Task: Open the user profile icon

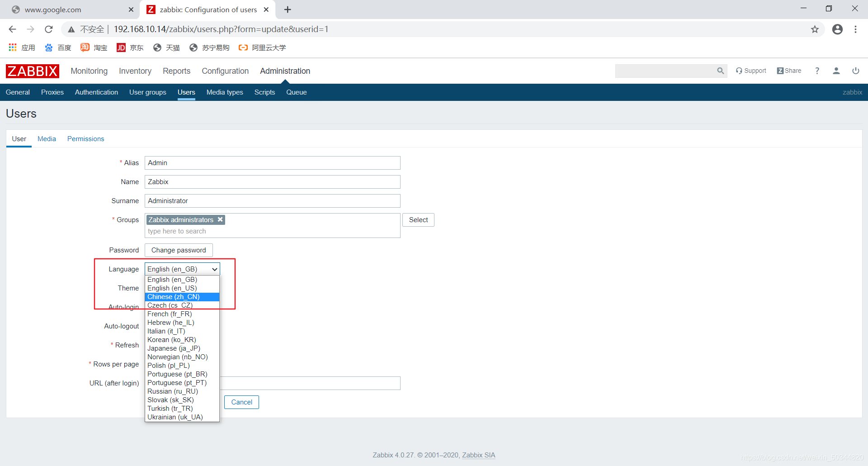Action: [x=836, y=71]
